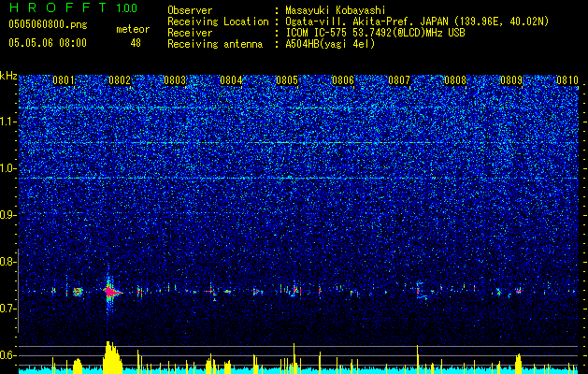The height and width of the screenshot is (374, 588).
Task: Click the Receiving Location label
Action: click(218, 22)
